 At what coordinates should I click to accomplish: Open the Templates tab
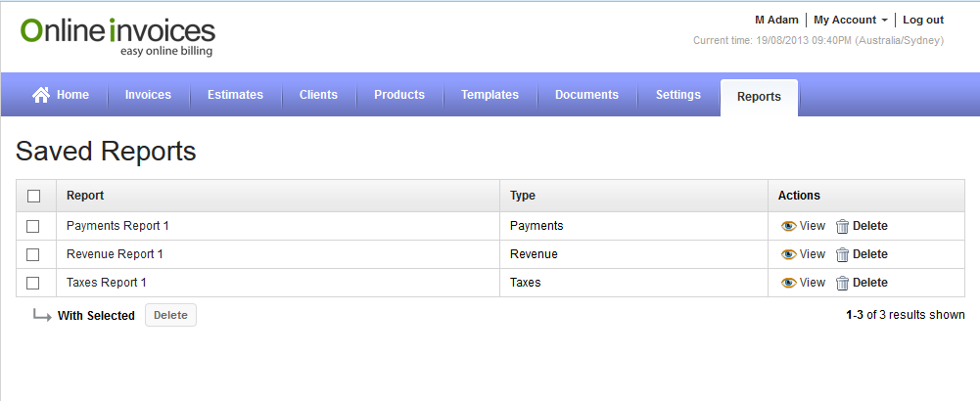point(490,95)
